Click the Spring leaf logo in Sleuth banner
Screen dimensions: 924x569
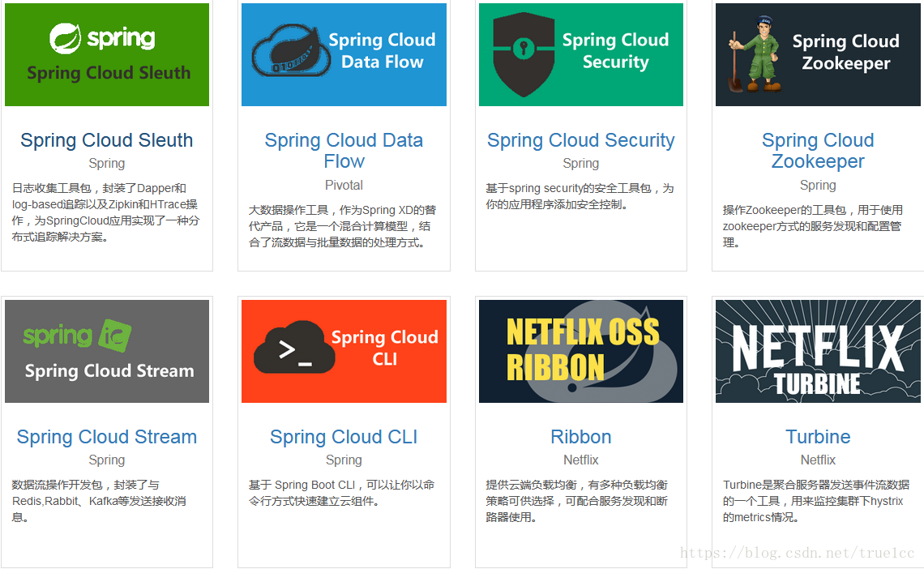(x=65, y=39)
